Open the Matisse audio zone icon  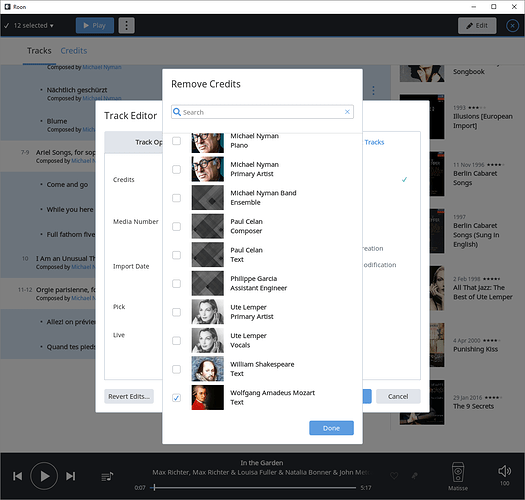click(x=458, y=472)
